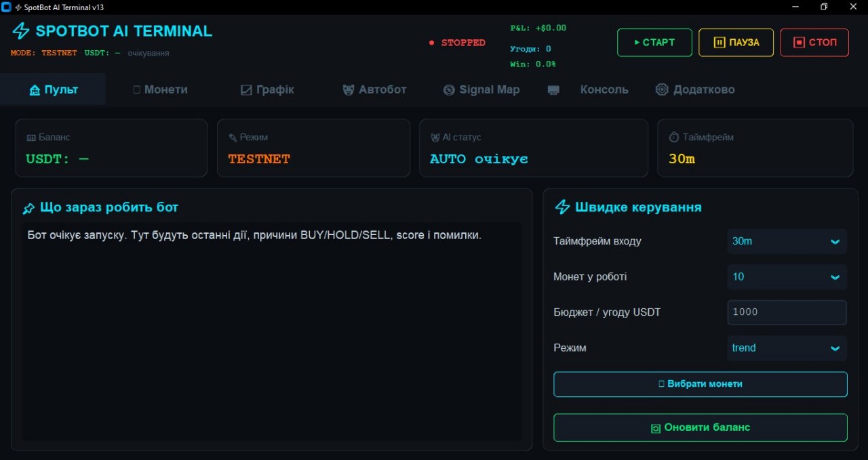Go to the Автобот tab
This screenshot has width=868, height=460.
point(374,89)
